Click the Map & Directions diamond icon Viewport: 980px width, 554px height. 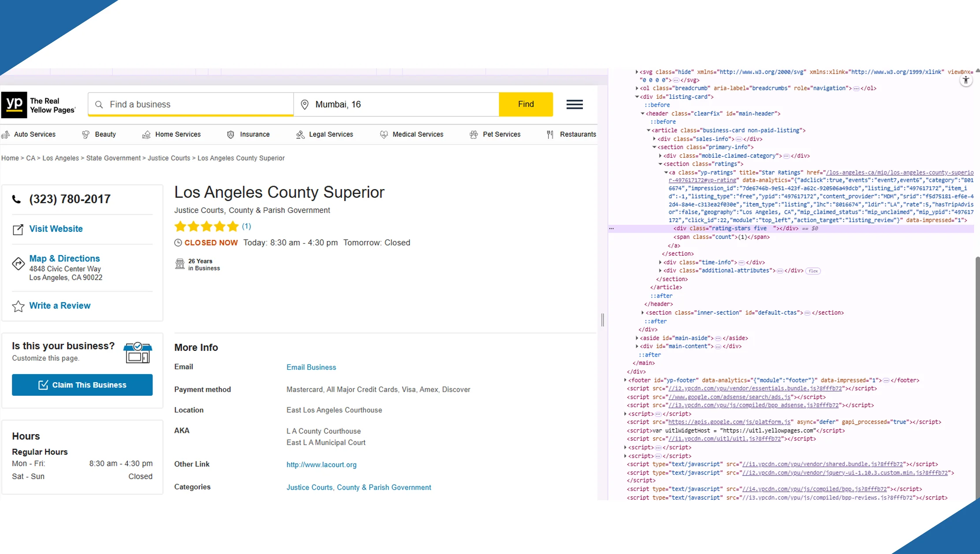pos(18,264)
